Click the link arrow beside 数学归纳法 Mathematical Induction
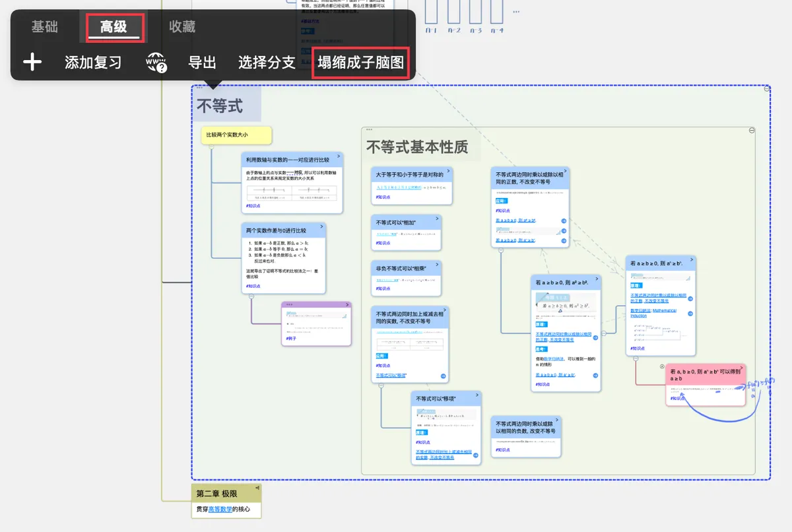This screenshot has width=792, height=532. point(690,313)
